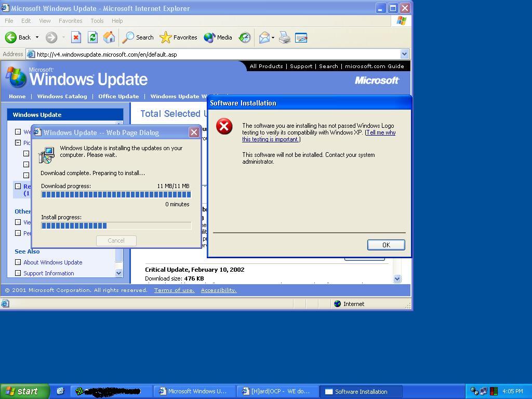Click the clock showing 4:05 PM
Screen dimensions: 532x399
[x=513, y=391]
